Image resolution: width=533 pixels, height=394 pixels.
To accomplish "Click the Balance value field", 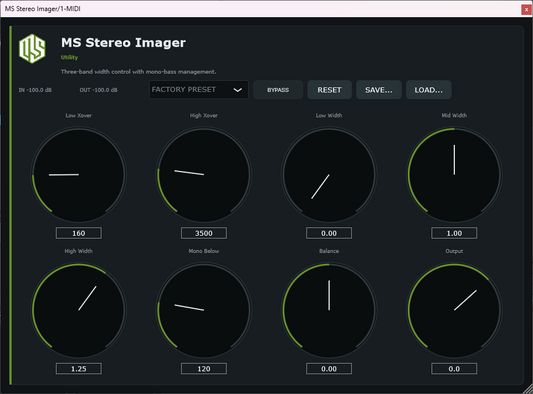I will [329, 369].
